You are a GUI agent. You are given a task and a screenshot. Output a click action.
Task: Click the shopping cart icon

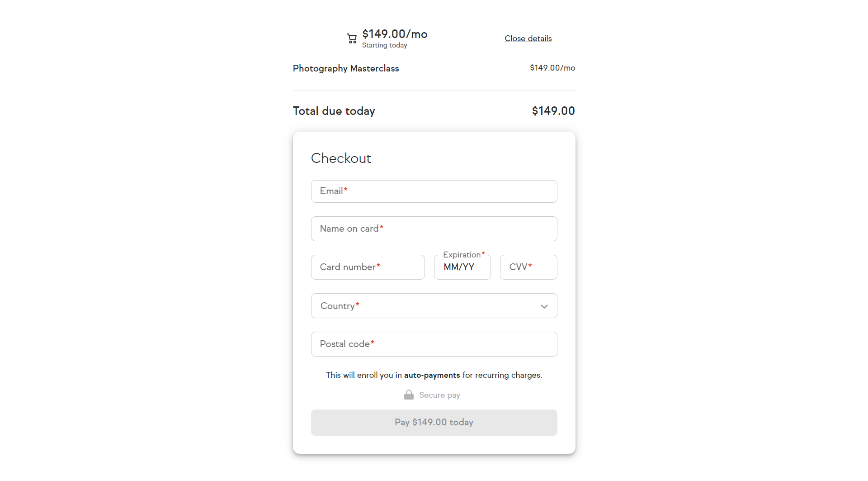click(x=352, y=38)
